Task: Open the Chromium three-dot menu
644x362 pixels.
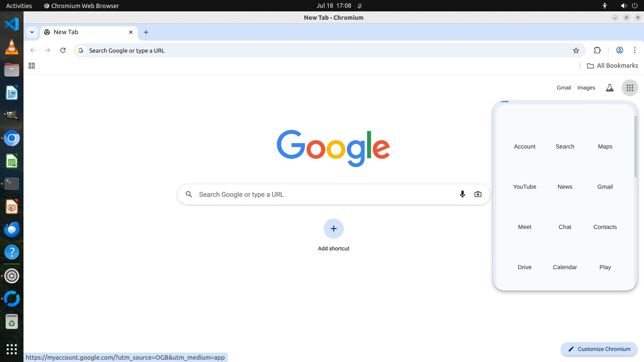Action: click(634, 50)
